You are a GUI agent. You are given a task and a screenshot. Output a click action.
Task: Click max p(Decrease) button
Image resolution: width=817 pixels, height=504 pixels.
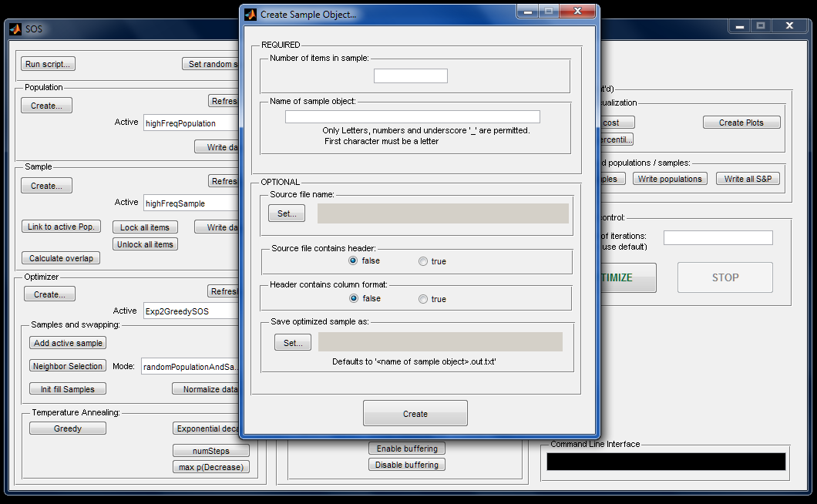211,467
